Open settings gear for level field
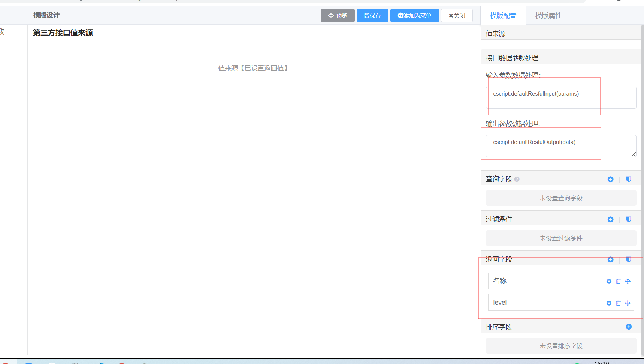Screen dimensions: 644x364 pyautogui.click(x=609, y=303)
